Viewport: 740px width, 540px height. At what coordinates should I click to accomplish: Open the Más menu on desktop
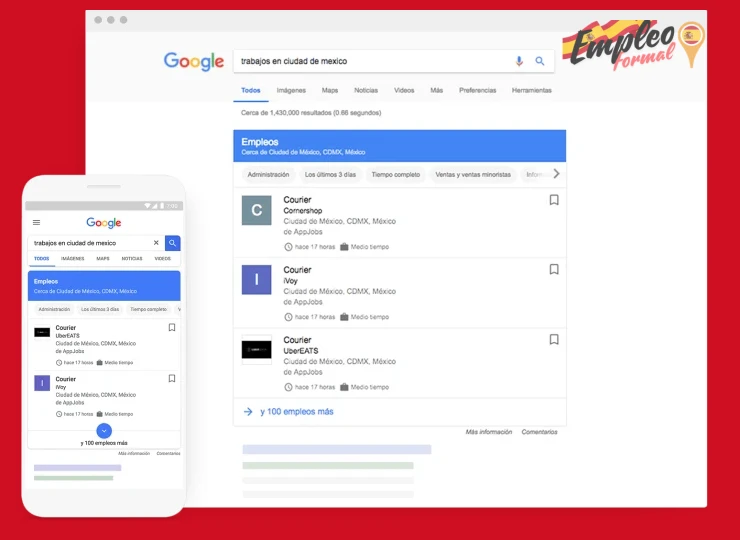[437, 90]
